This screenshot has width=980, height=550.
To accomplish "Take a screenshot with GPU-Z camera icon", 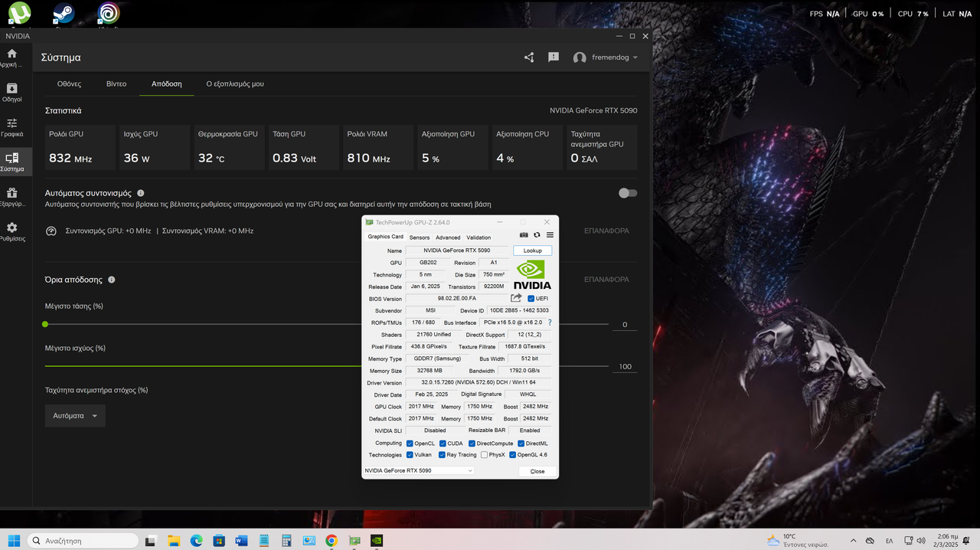I will point(524,235).
